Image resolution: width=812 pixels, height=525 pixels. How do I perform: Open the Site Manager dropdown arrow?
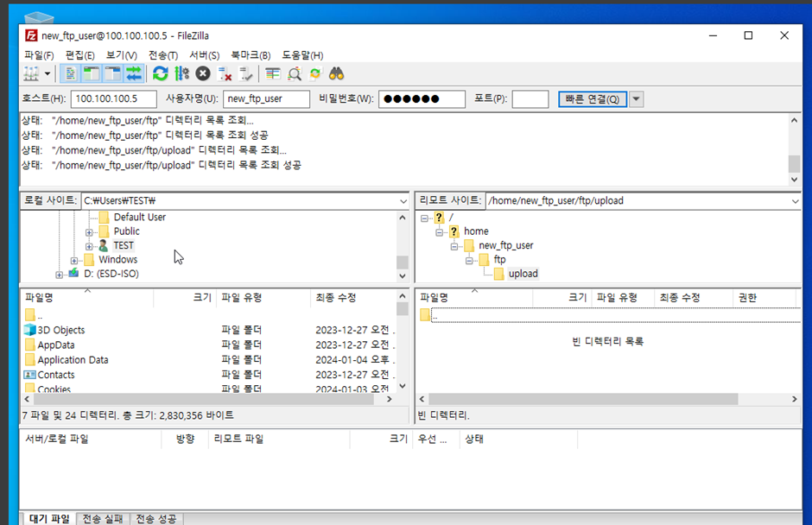[48, 74]
